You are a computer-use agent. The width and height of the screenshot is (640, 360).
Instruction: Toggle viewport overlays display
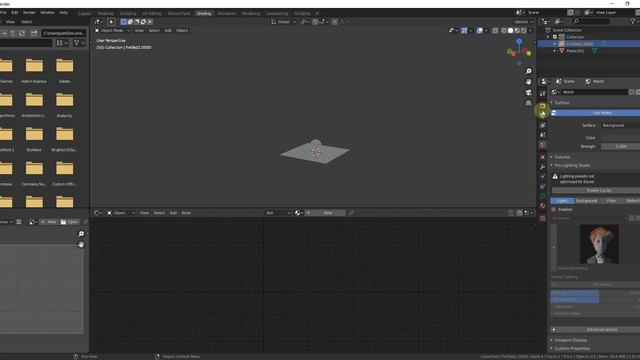coord(480,31)
